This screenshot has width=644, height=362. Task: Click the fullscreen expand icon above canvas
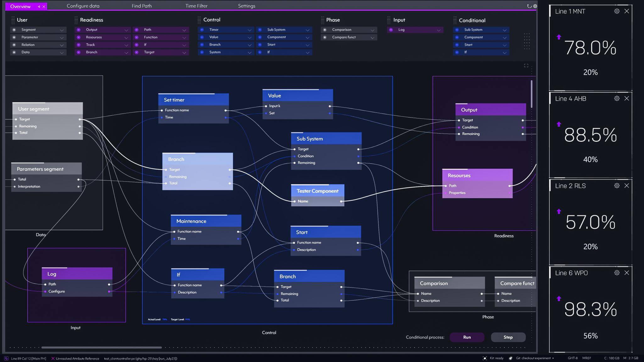pyautogui.click(x=526, y=66)
